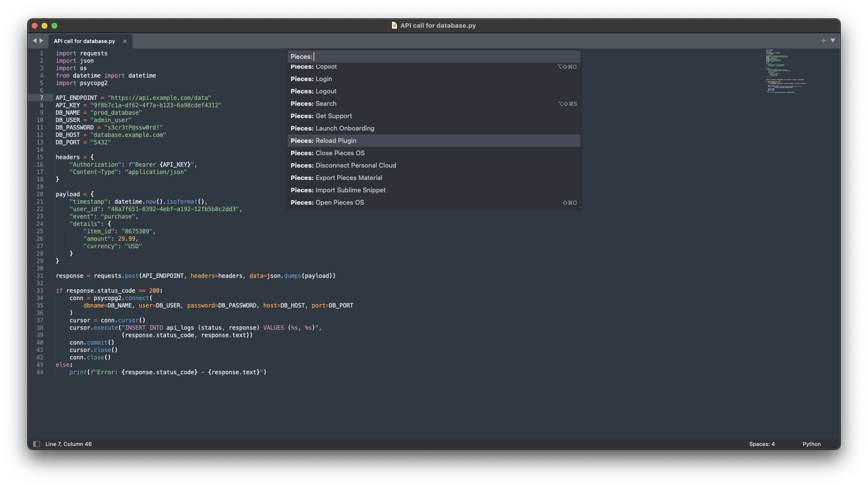868x486 pixels.
Task: Click line number 7 in the gutter
Action: pos(42,98)
